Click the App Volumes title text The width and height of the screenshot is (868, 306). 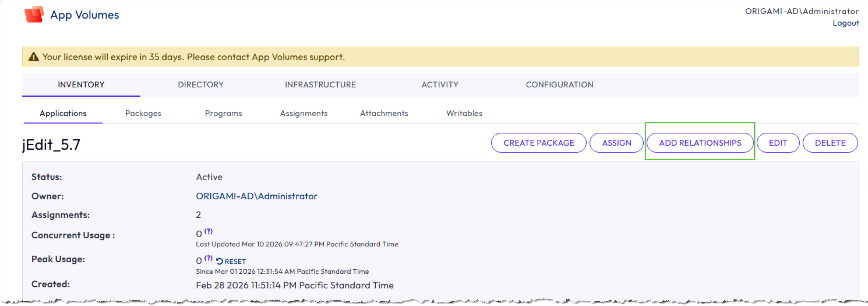coord(85,15)
